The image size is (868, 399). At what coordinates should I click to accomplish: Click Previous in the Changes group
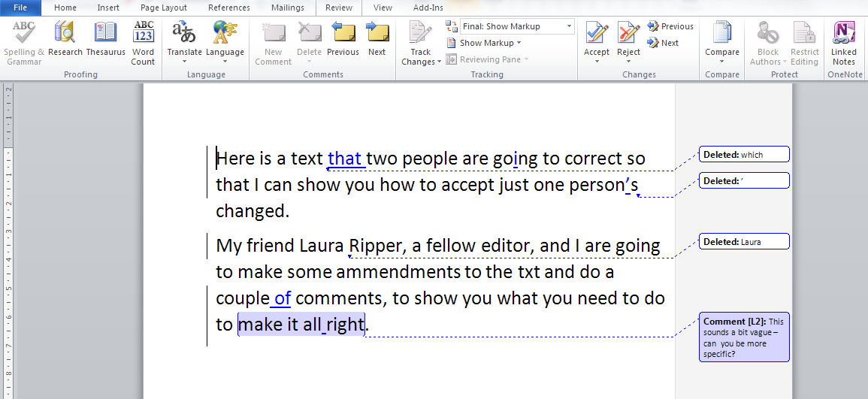pyautogui.click(x=670, y=26)
